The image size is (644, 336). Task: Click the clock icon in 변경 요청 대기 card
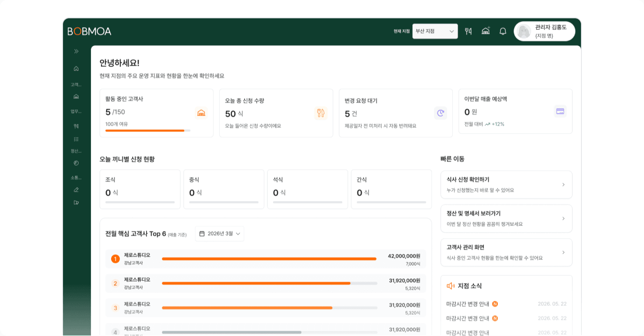coord(441,113)
